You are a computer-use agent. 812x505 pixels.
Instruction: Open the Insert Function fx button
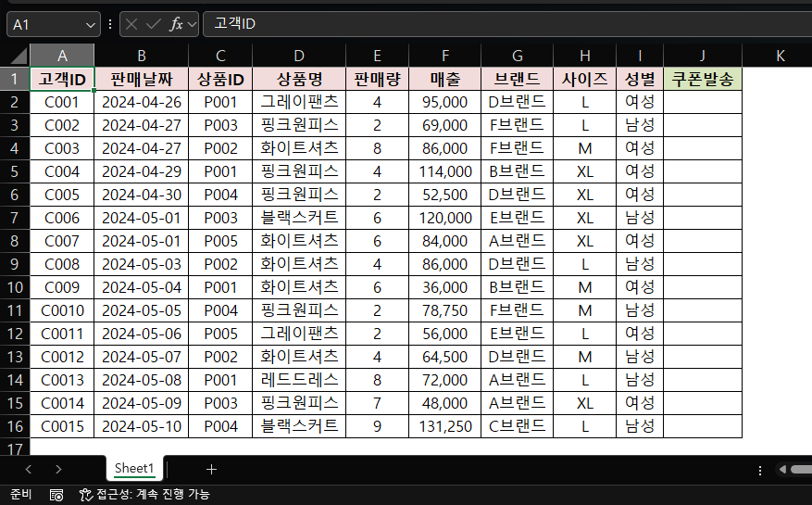tap(176, 24)
